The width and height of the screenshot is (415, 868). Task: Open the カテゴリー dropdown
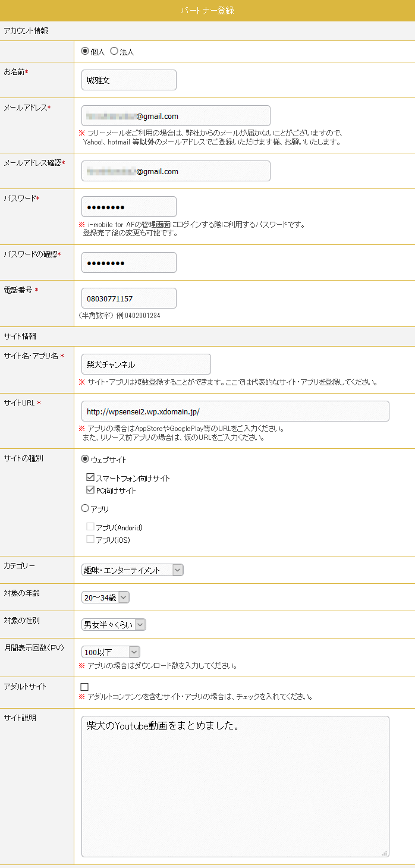coord(133,570)
